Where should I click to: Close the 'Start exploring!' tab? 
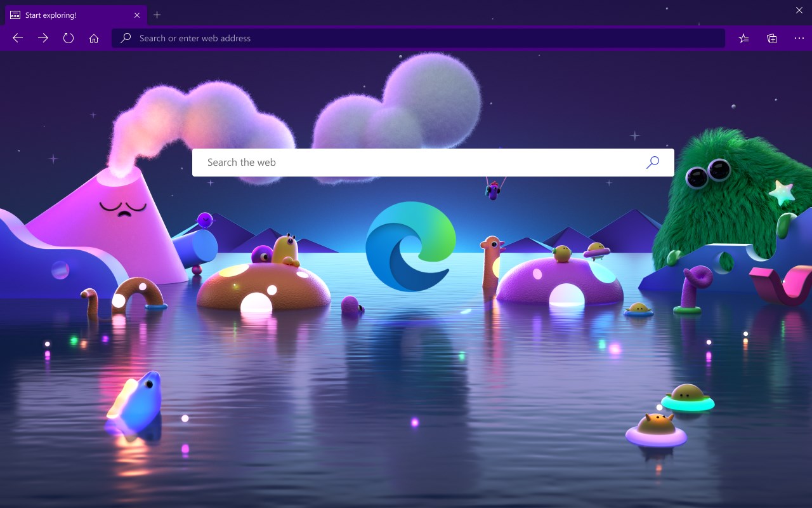pyautogui.click(x=137, y=15)
